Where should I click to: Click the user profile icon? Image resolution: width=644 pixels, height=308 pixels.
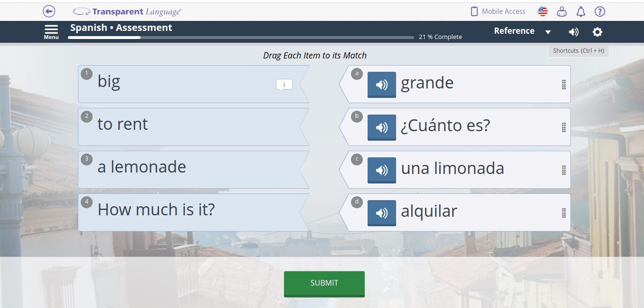(x=562, y=12)
